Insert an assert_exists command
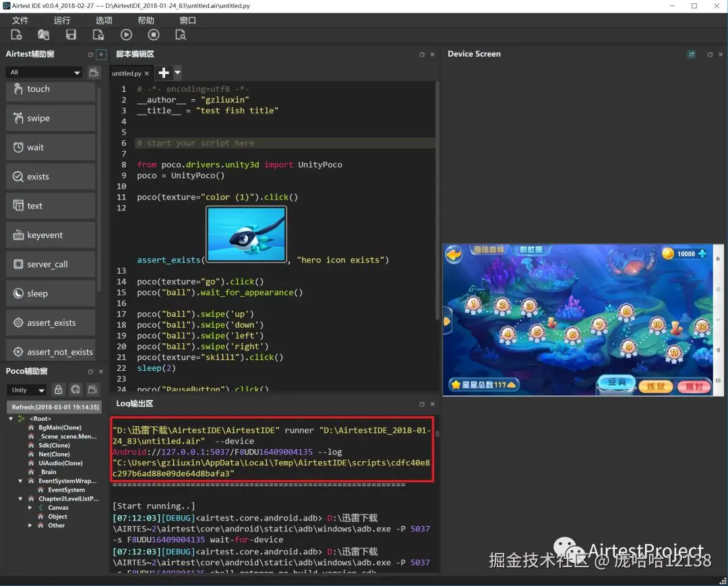This screenshot has height=586, width=728. coord(51,323)
